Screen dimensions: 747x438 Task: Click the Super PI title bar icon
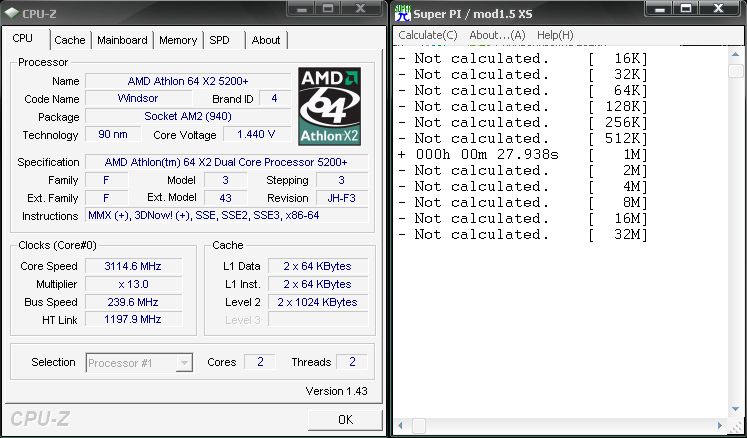tap(403, 13)
